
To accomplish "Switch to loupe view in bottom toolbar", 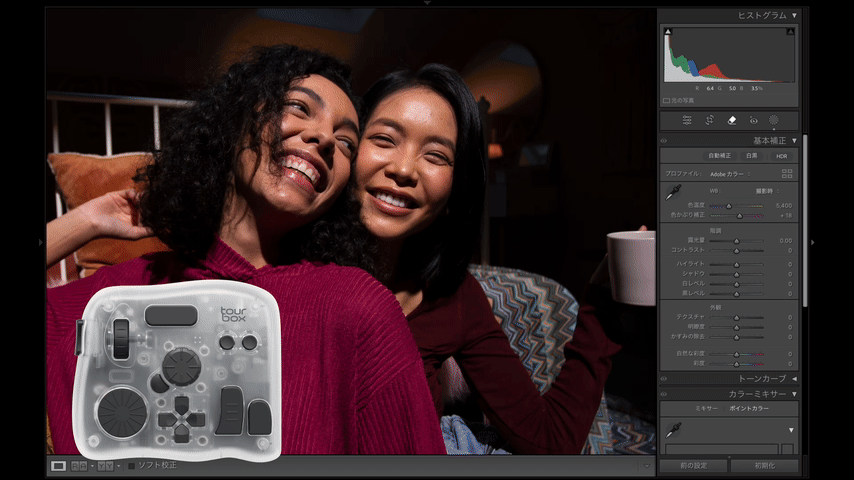I will pos(58,466).
